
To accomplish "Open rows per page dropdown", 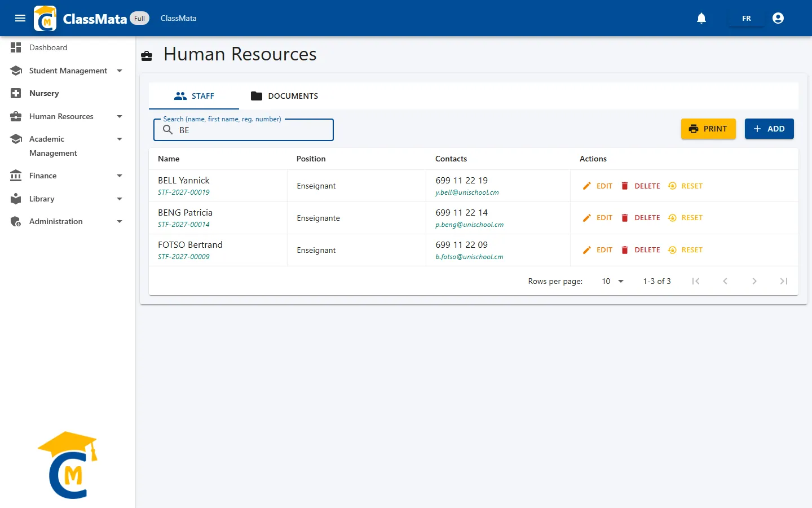I will [x=612, y=281].
